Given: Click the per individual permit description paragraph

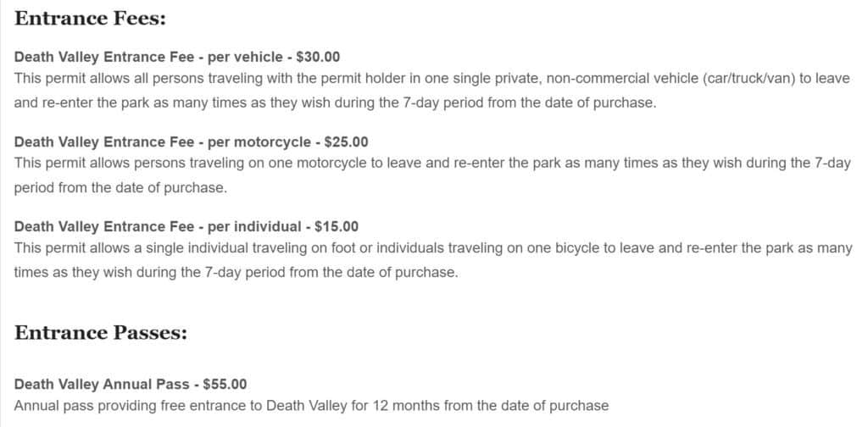Looking at the screenshot, I should pos(433,260).
